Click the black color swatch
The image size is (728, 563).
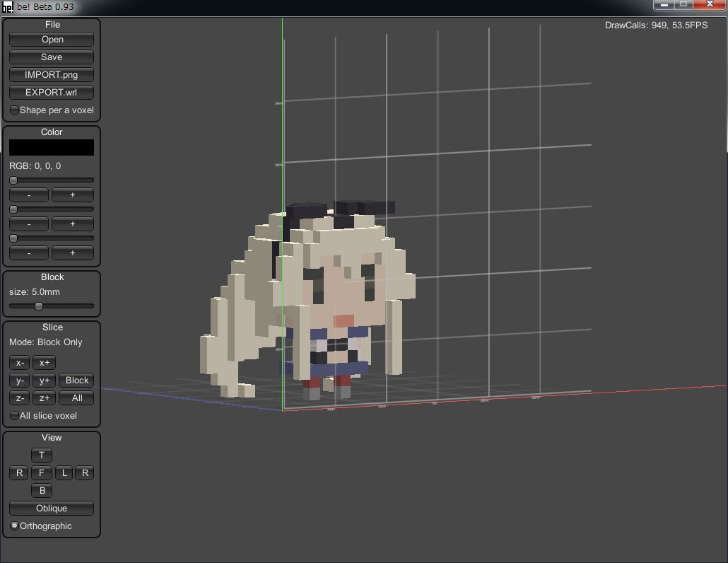coord(52,147)
